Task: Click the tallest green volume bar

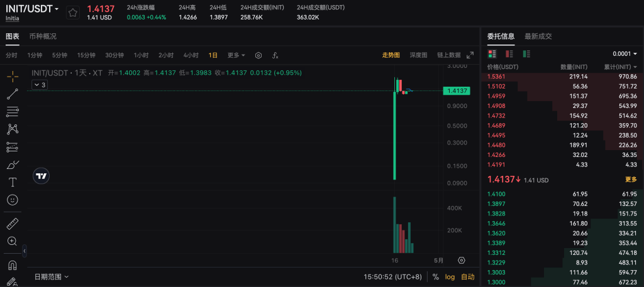Action: [x=395, y=225]
